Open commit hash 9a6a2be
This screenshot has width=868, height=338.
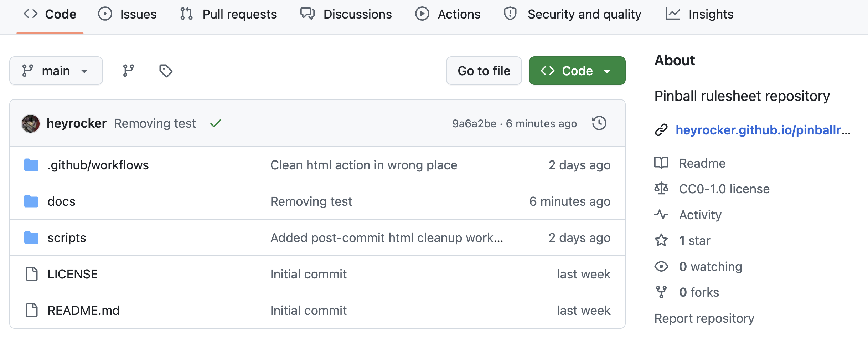[474, 123]
